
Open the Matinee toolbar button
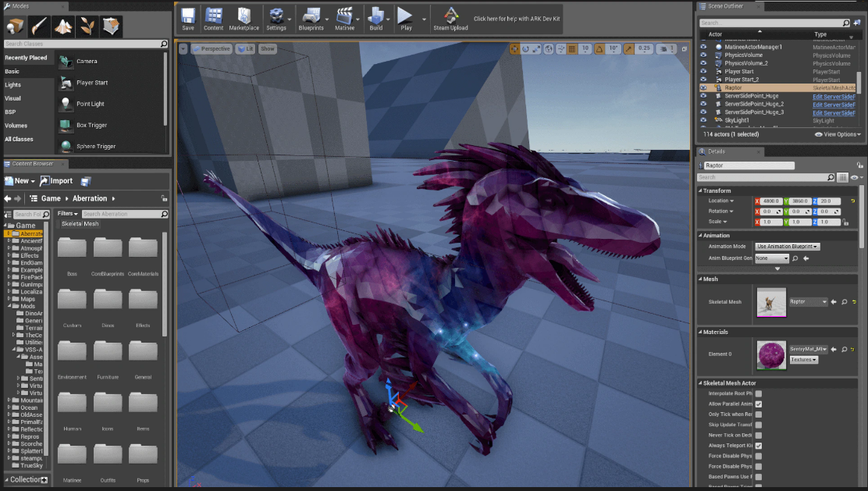point(344,19)
